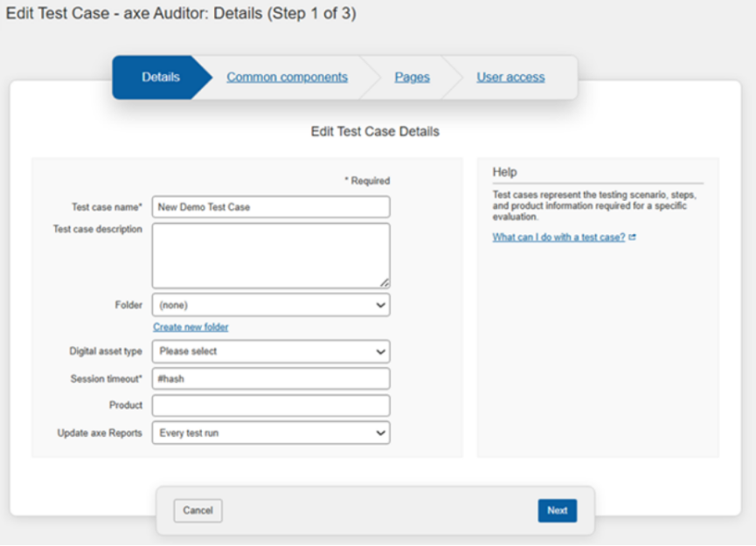Click the external link icon in Help
Image resolution: width=756 pixels, height=546 pixels.
633,237
